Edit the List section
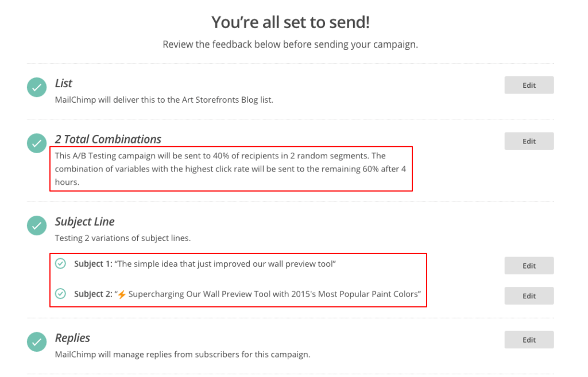Image resolution: width=588 pixels, height=377 pixels. [529, 85]
